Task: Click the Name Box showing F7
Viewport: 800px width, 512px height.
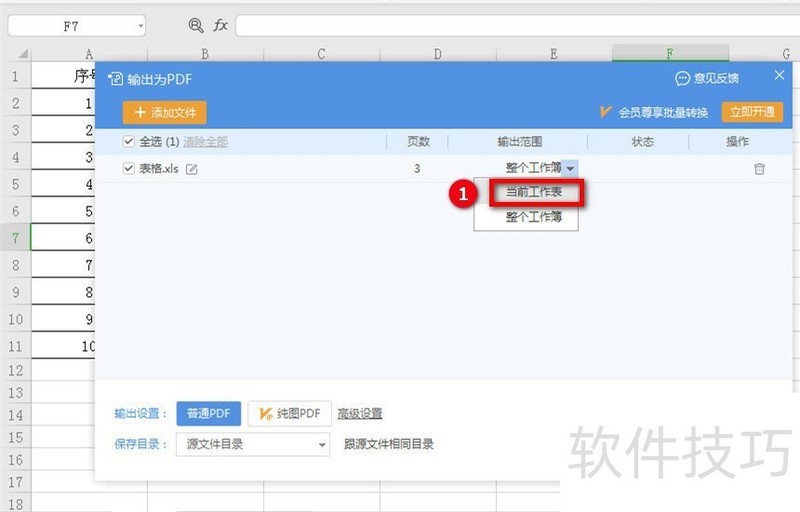Action: (x=77, y=26)
